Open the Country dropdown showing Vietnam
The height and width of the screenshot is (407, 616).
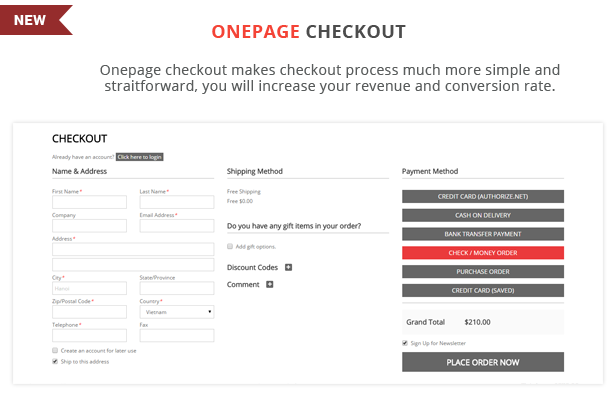(177, 312)
